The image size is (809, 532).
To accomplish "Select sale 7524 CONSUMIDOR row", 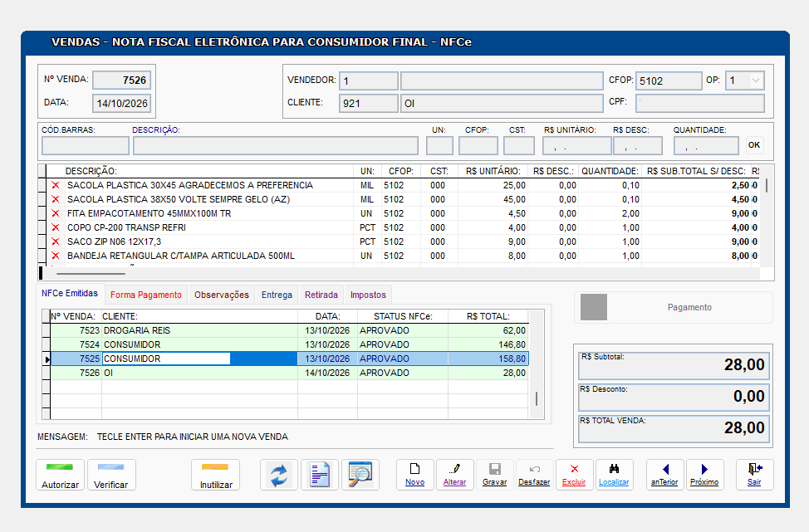I will click(x=289, y=344).
